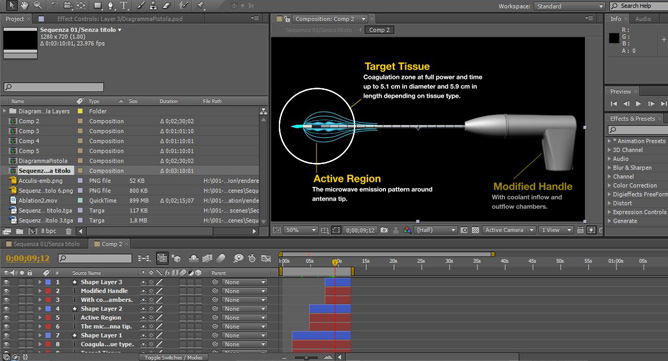
Task: Create new folder in Project panel
Action: click(20, 231)
